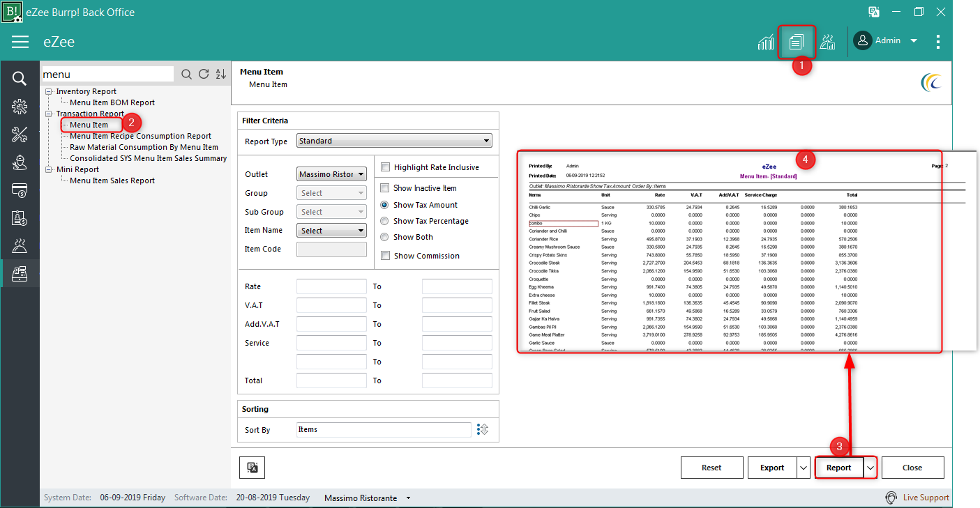Image resolution: width=980 pixels, height=508 pixels.
Task: Collapse the Inventory Report tree node
Action: click(x=48, y=91)
